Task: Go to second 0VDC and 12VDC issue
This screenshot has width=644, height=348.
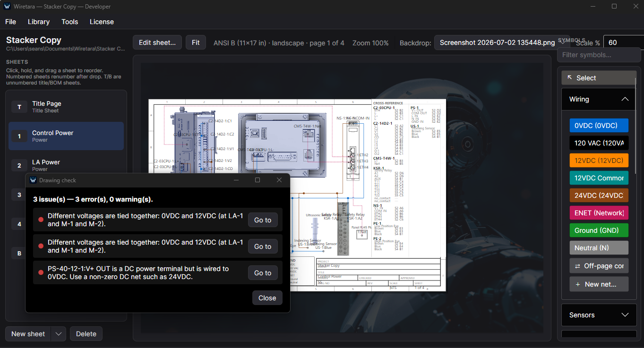Action: [263, 246]
